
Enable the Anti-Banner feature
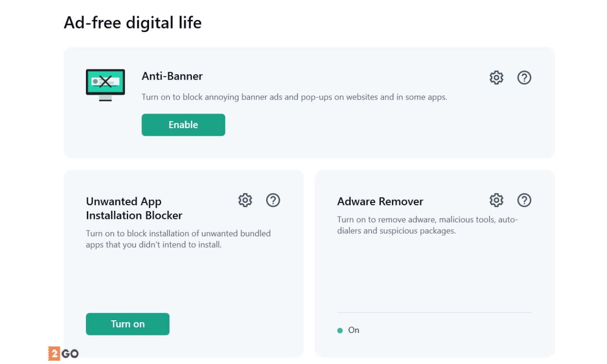point(183,125)
